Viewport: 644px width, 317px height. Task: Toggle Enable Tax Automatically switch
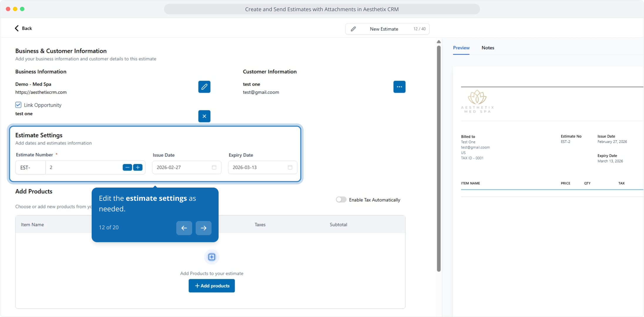[341, 200]
